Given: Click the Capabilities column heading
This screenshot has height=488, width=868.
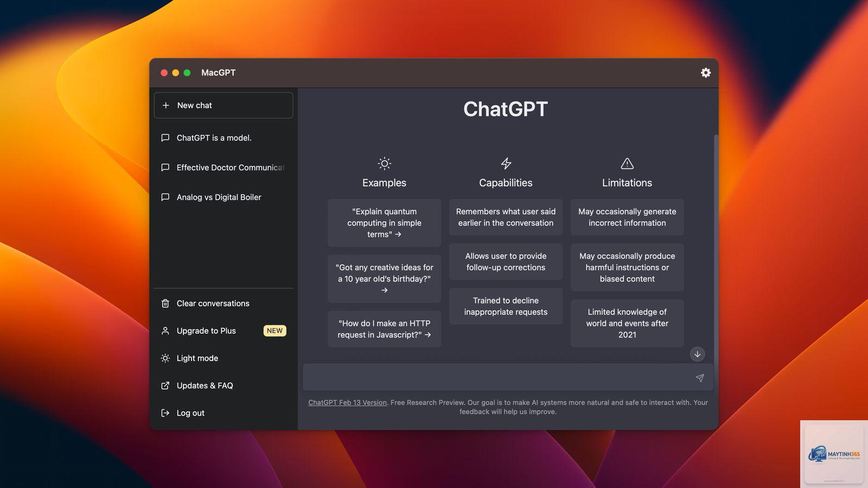Looking at the screenshot, I should click(506, 183).
